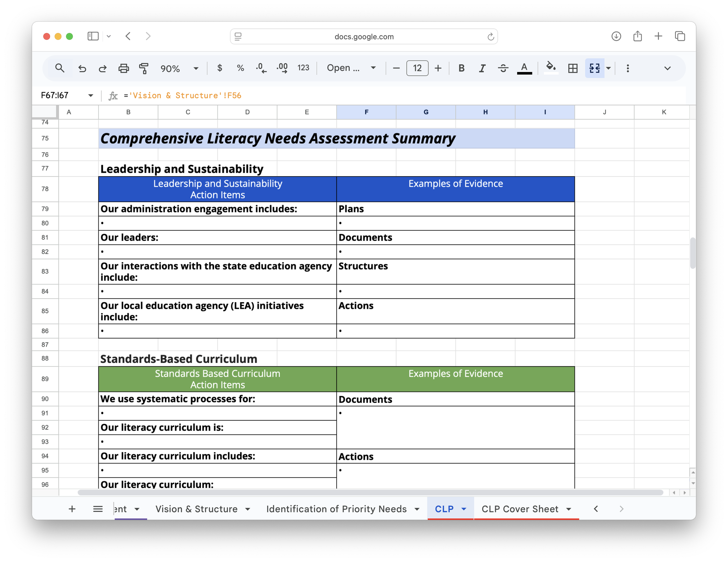Switch to the Vision & Structure sheet tab

196,509
